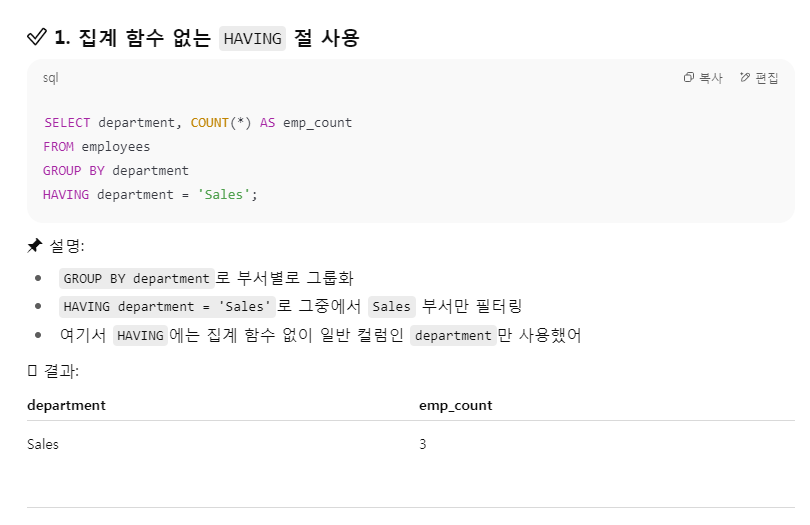Click the HAVING keyword in code block
The height and width of the screenshot is (525, 810).
click(66, 195)
